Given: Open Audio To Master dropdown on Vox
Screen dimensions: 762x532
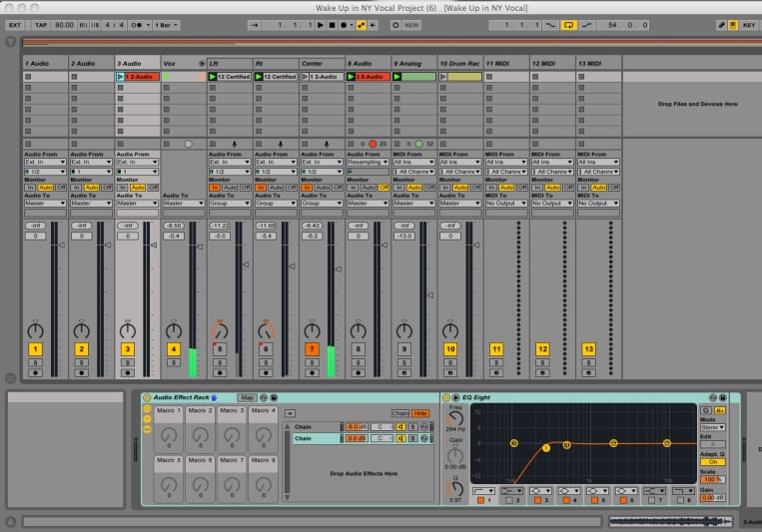Looking at the screenshot, I should click(x=183, y=203).
